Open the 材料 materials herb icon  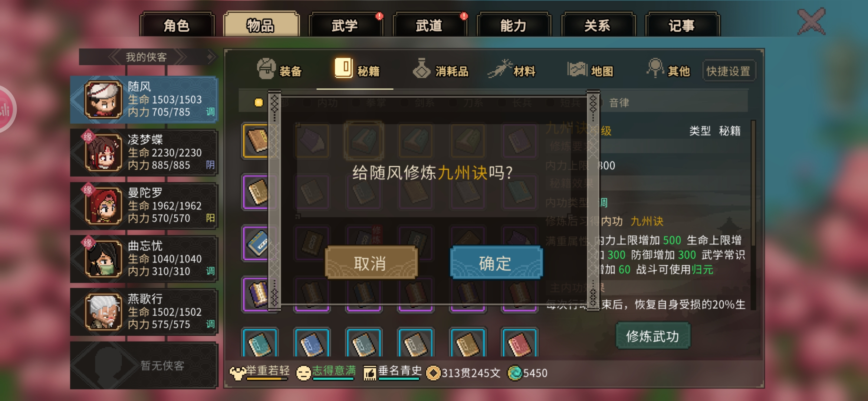click(x=500, y=69)
